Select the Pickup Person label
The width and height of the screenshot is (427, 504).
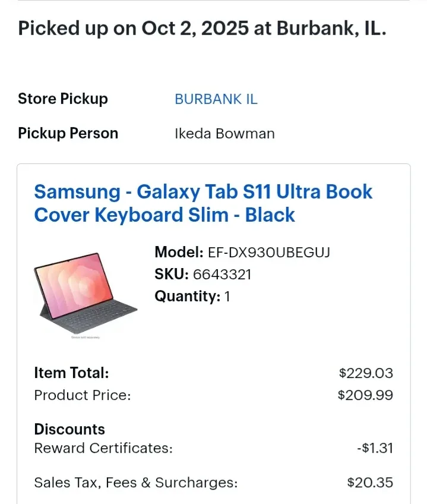(67, 133)
